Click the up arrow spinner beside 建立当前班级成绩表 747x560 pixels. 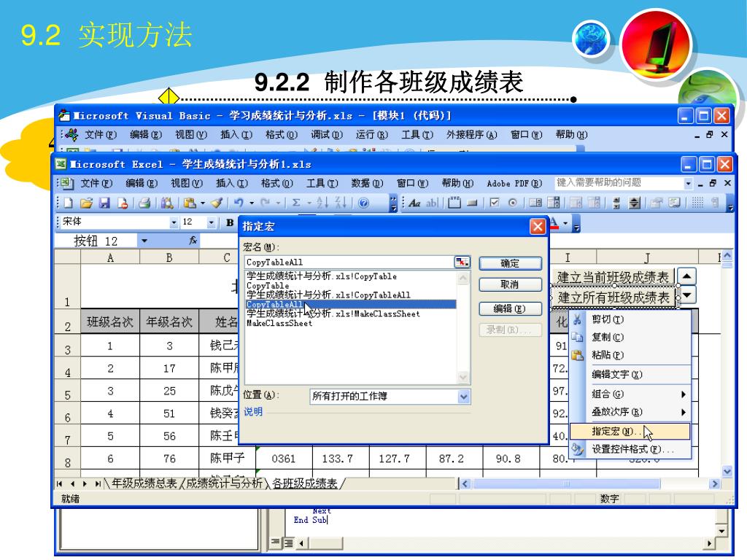click(687, 276)
